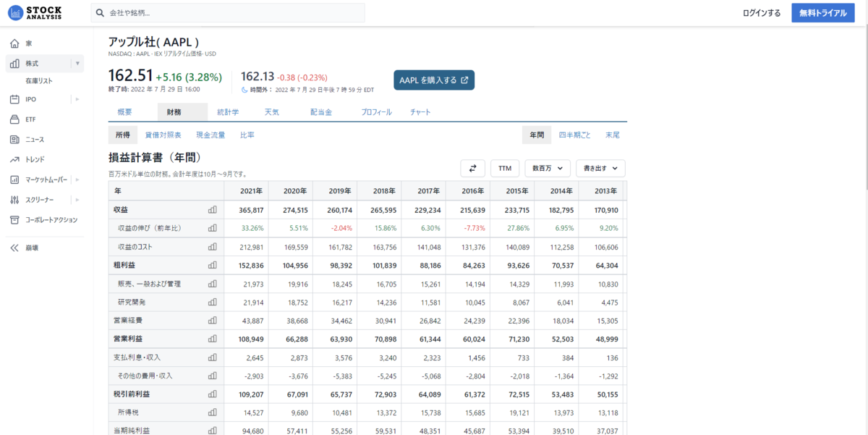Click the company search input field

tap(228, 13)
